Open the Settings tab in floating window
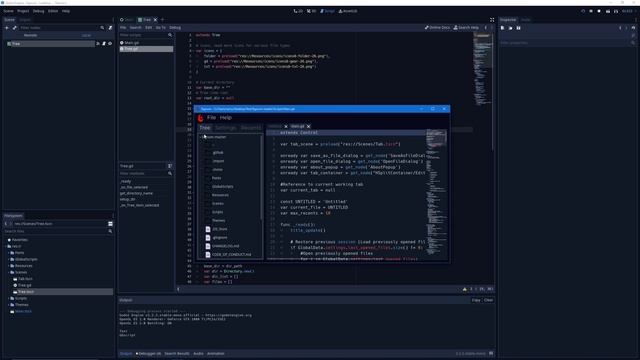 225,128
